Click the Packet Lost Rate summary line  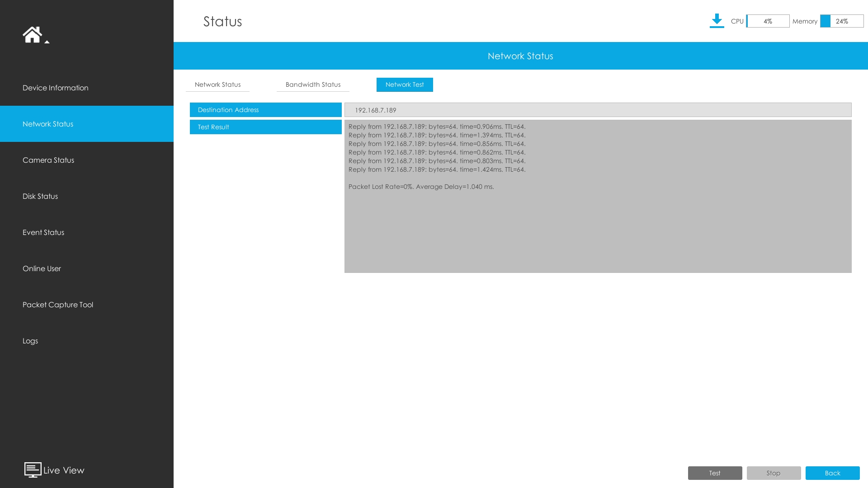421,187
